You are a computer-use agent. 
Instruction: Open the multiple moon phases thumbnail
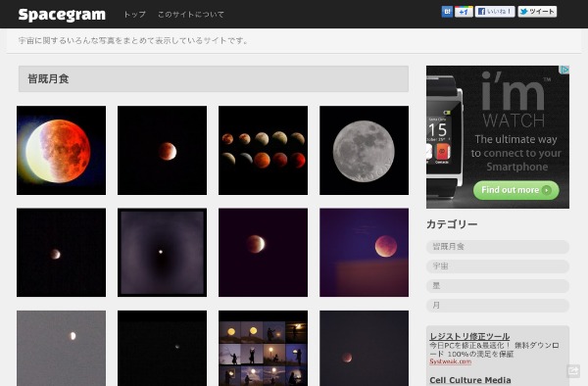point(263,150)
